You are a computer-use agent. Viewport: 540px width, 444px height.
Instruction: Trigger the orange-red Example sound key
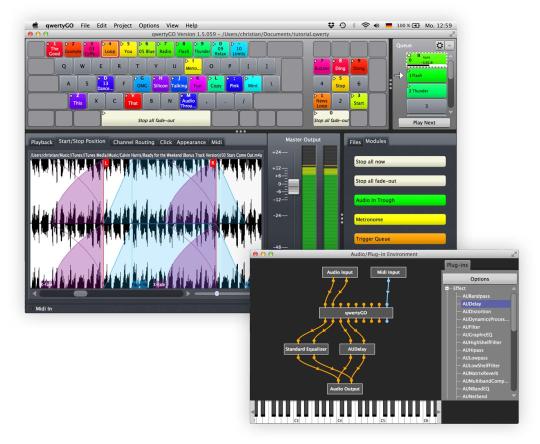[73, 49]
